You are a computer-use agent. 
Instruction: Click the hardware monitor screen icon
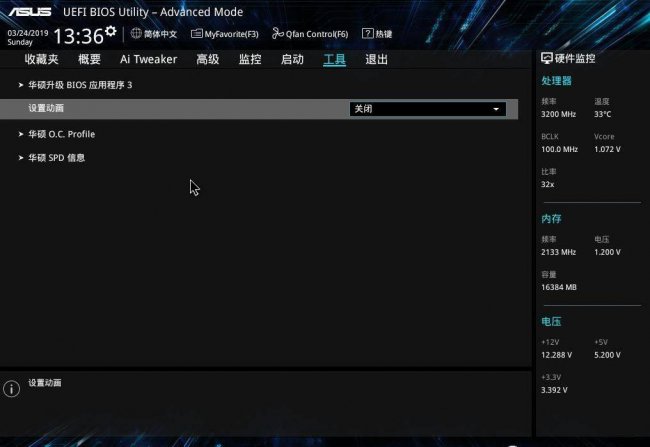coord(547,58)
